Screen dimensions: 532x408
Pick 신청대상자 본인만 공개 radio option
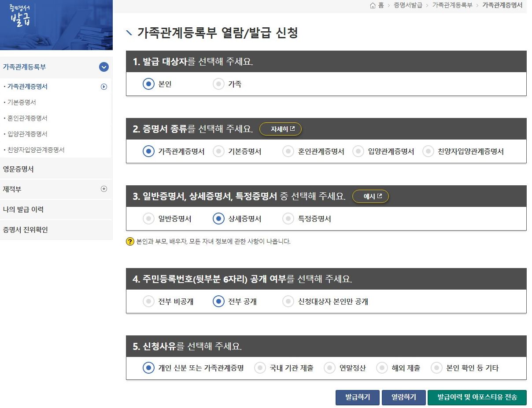[288, 301]
